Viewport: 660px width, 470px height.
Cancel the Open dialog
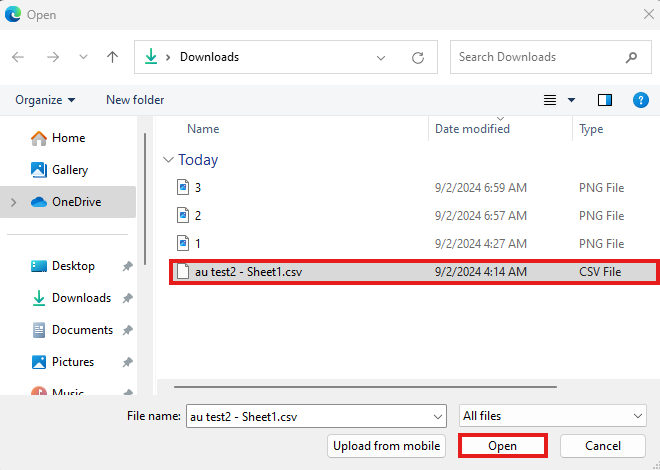603,446
